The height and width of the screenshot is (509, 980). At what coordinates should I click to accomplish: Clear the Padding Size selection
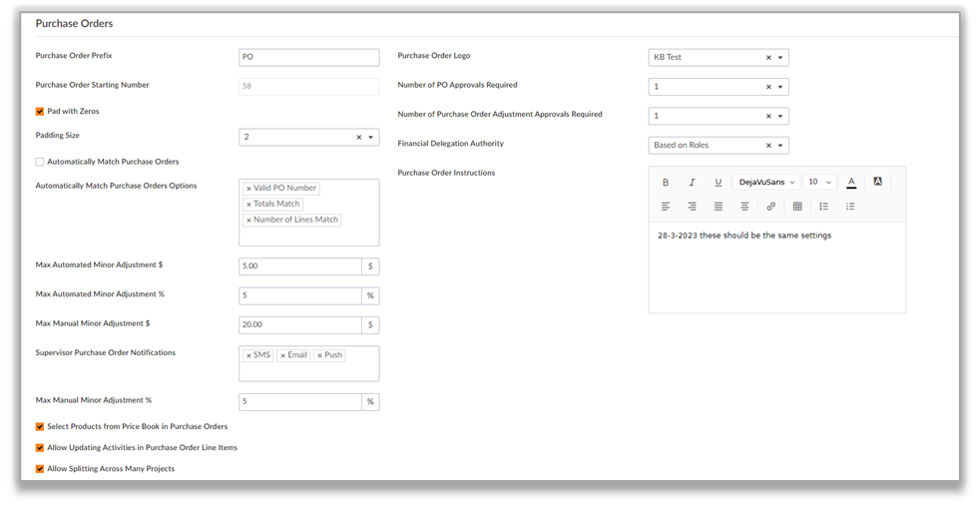pos(358,137)
